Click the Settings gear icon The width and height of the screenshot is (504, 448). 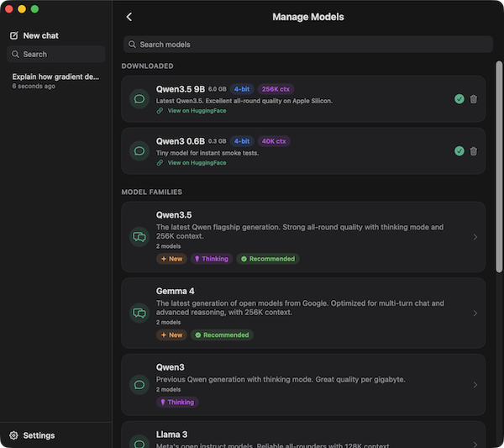pyautogui.click(x=13, y=435)
